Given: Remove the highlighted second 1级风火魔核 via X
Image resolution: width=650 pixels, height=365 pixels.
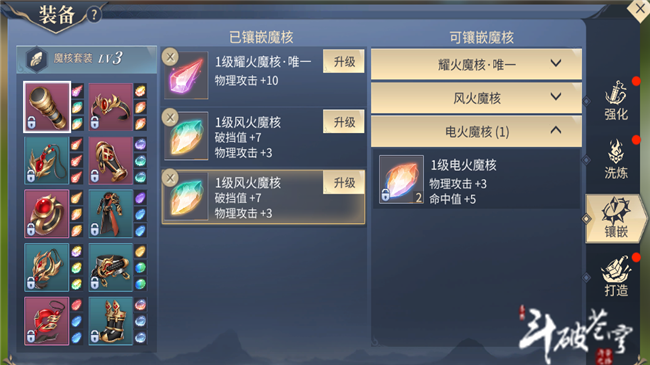Looking at the screenshot, I should pos(170,178).
